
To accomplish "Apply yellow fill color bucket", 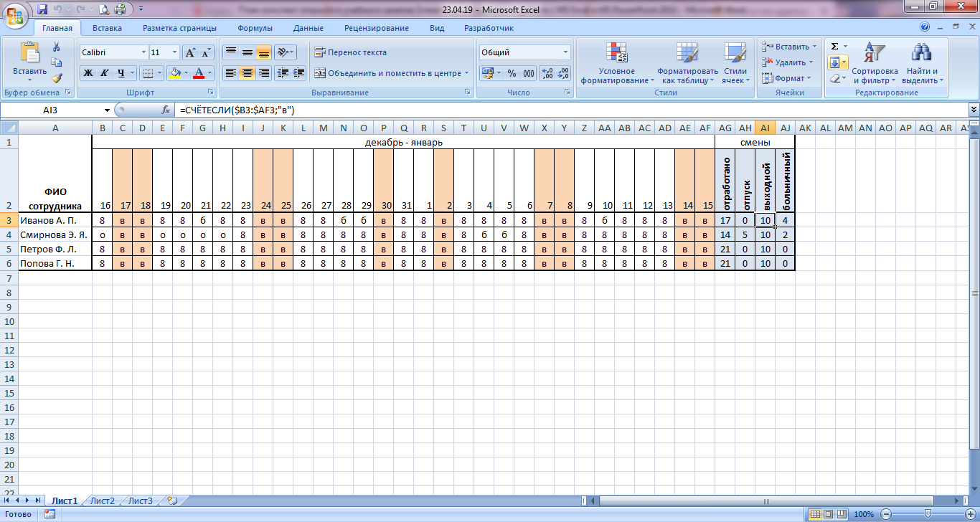I will point(174,73).
